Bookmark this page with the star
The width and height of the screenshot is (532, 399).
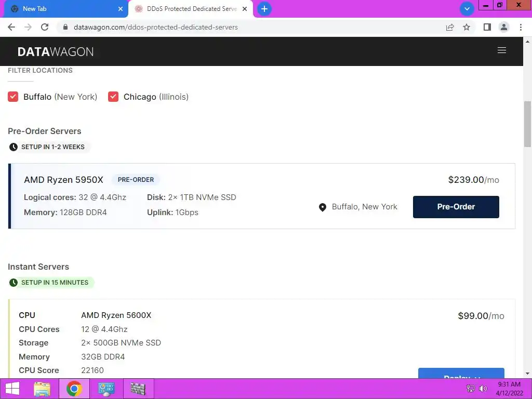467,27
